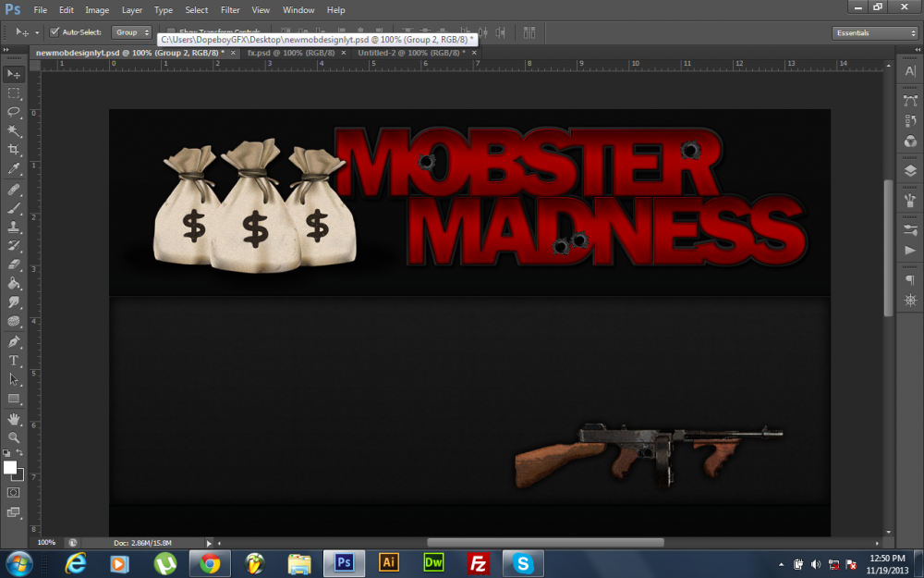The width and height of the screenshot is (924, 578).
Task: Open the Filter menu
Action: 230,10
